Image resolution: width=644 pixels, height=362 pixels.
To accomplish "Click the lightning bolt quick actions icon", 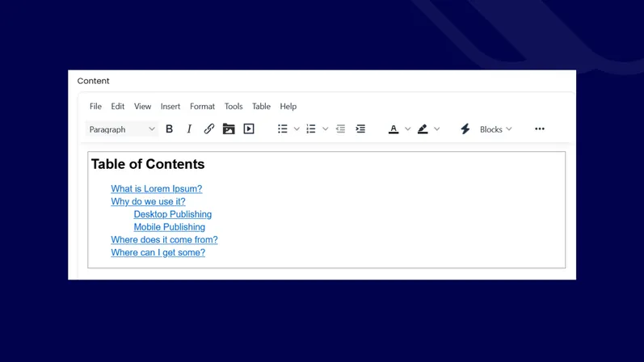I will [465, 129].
